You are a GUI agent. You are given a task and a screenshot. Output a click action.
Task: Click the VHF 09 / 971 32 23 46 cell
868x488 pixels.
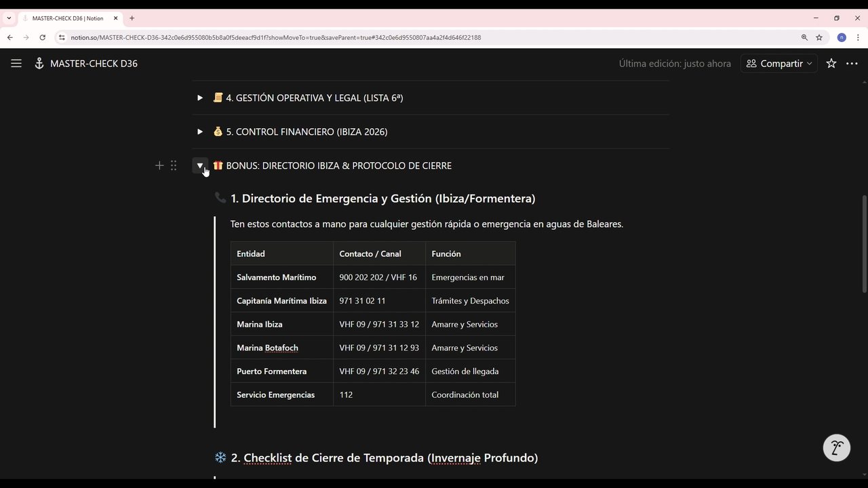click(379, 371)
